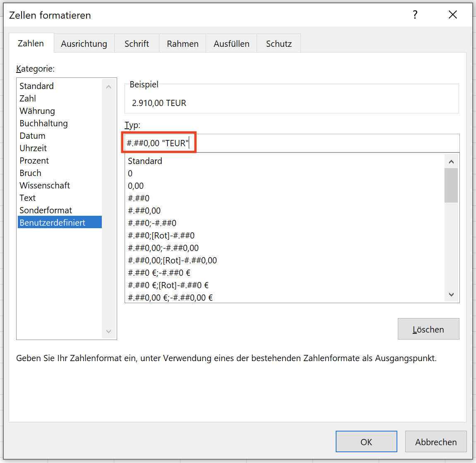
Task: Choose the #.##0;[Rot]-#.##0 format entry
Action: click(x=161, y=236)
